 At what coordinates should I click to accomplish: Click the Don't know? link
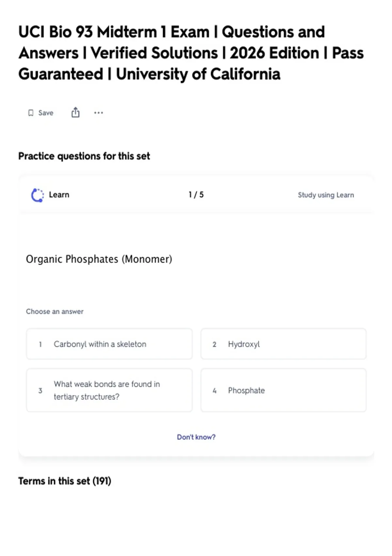[x=196, y=437]
